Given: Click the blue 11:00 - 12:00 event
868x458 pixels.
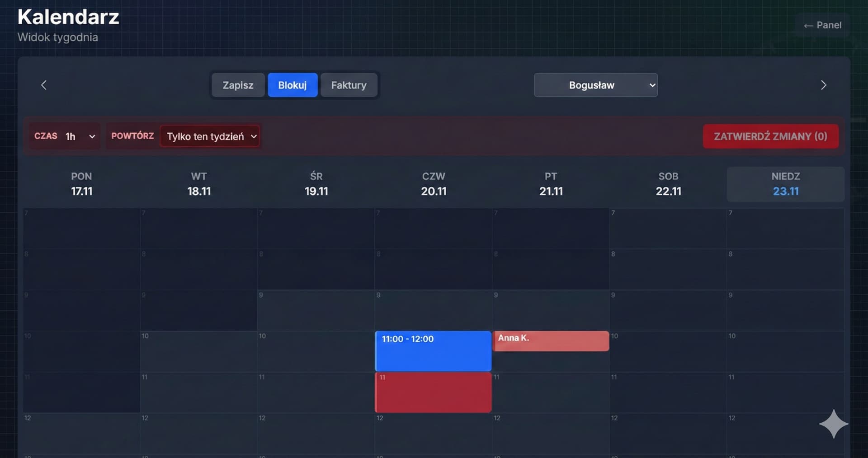Looking at the screenshot, I should point(433,351).
